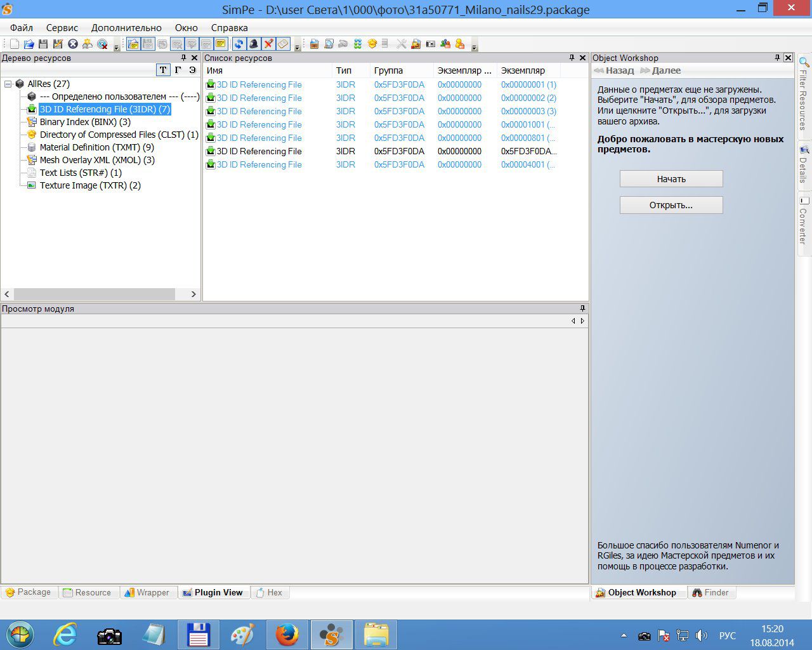
Task: Open the Сервис menu
Action: click(62, 28)
